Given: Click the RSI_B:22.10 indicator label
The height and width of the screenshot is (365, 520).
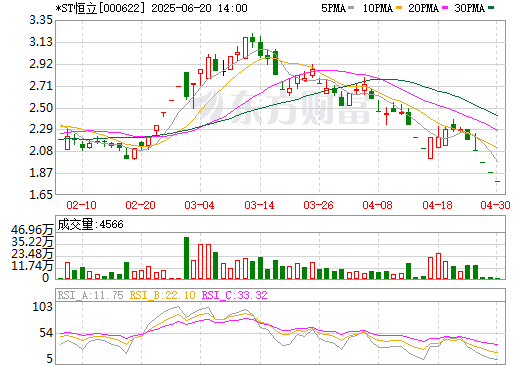Looking at the screenshot, I should (162, 295).
